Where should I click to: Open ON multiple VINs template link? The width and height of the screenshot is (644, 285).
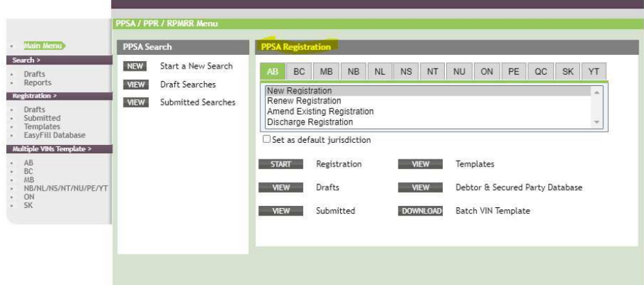click(x=29, y=197)
